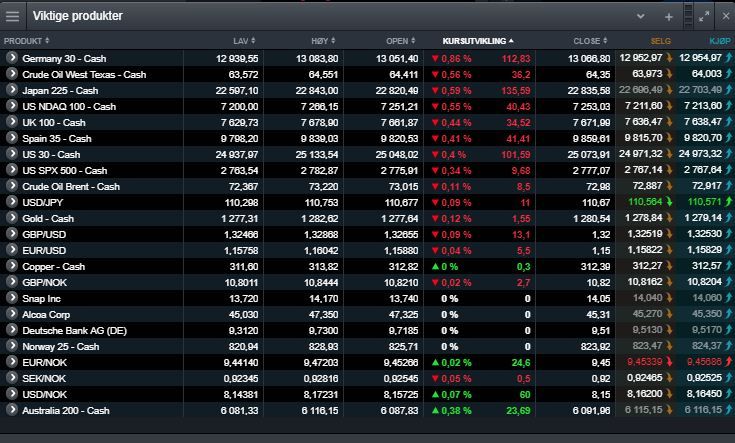Open details arrow for Snap Inc
Viewport: 735px width, 443px height.
[x=12, y=298]
